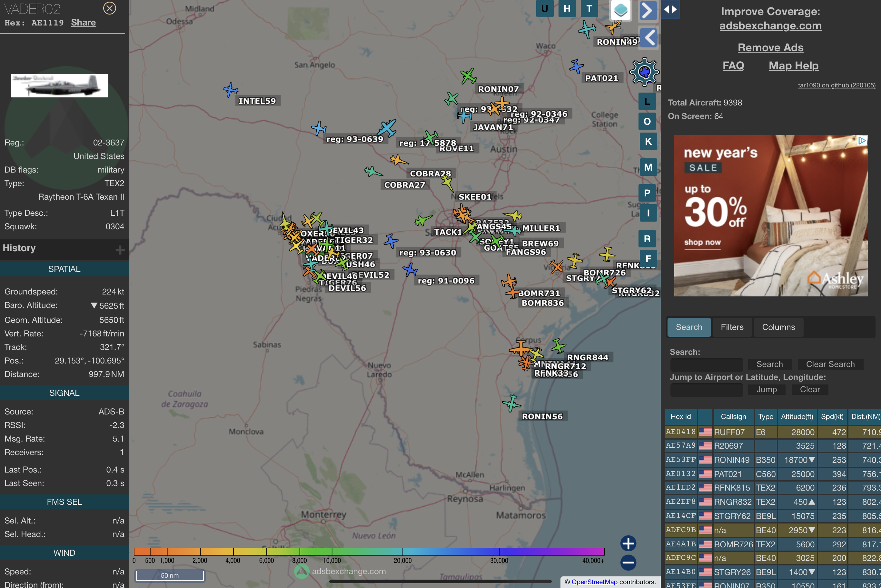Focus the Jump to Airport input field

pyautogui.click(x=706, y=390)
